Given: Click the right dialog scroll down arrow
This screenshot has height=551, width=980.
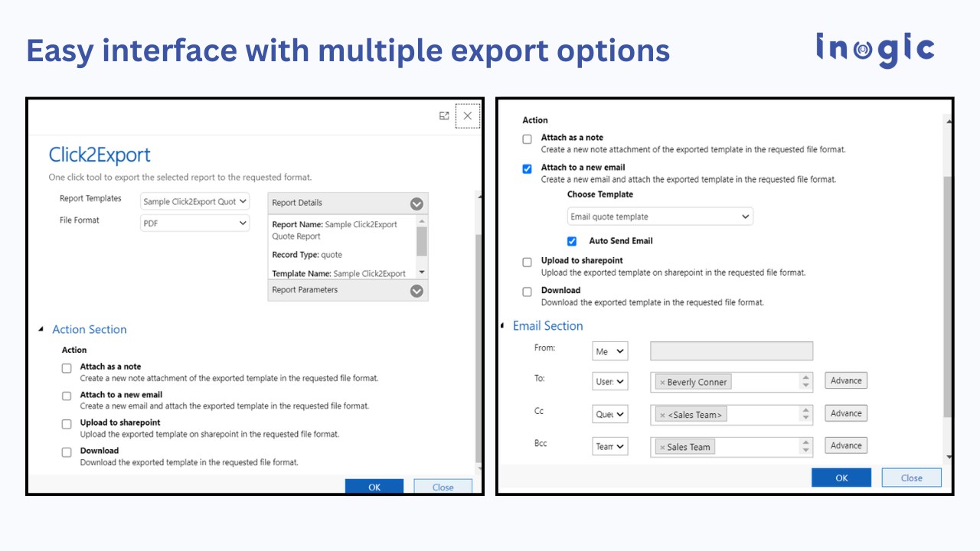Looking at the screenshot, I should 948,457.
